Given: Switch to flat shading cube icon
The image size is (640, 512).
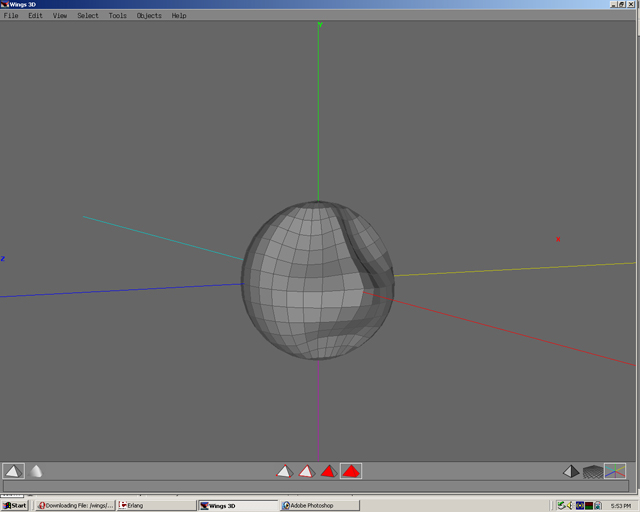Looking at the screenshot, I should pyautogui.click(x=13, y=471).
